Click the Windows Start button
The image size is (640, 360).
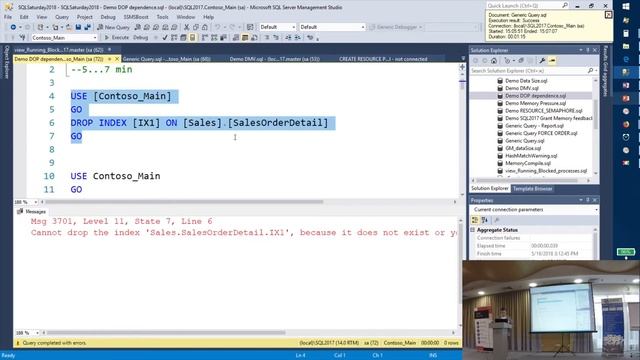(626, 7)
